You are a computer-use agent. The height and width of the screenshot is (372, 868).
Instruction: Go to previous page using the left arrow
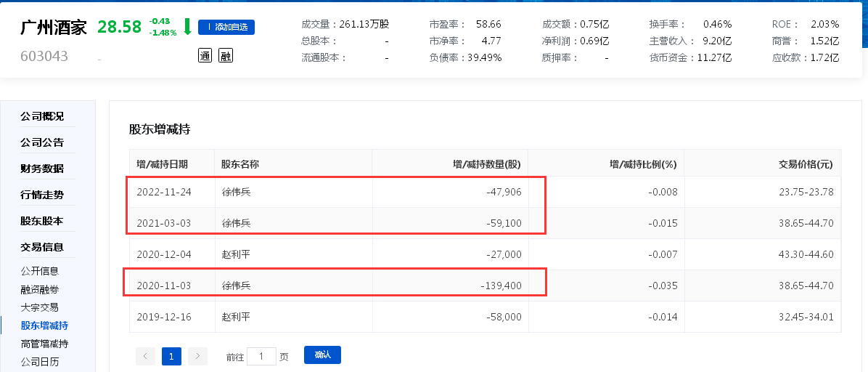pos(145,356)
